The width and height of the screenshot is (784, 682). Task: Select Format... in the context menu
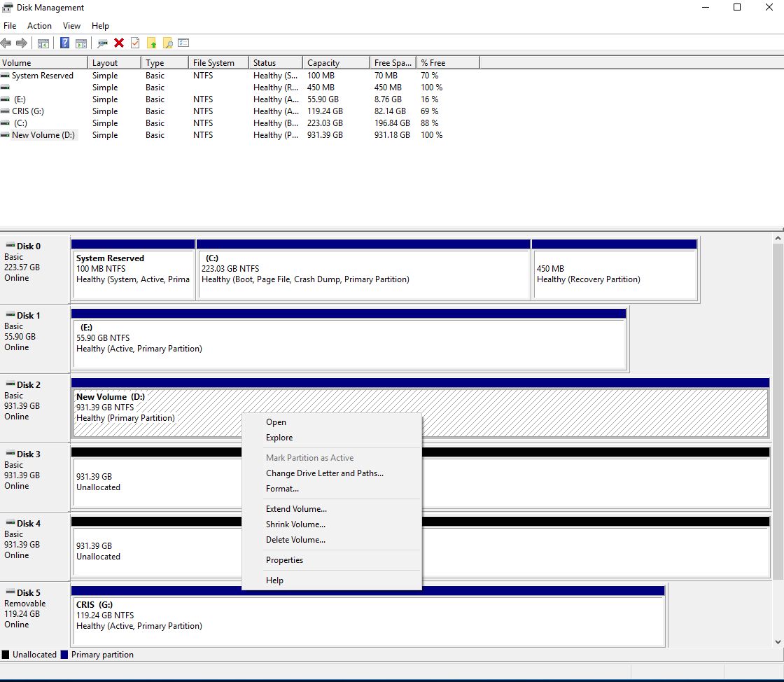[332, 489]
